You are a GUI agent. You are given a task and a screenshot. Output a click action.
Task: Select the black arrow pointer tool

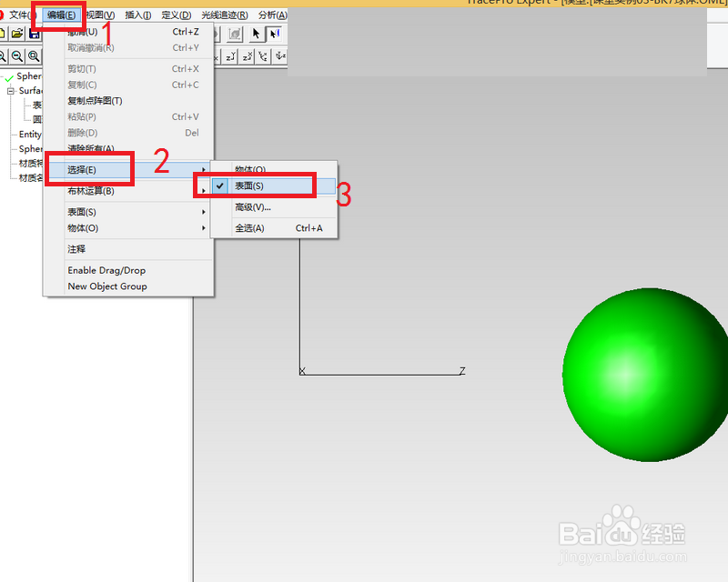click(256, 34)
